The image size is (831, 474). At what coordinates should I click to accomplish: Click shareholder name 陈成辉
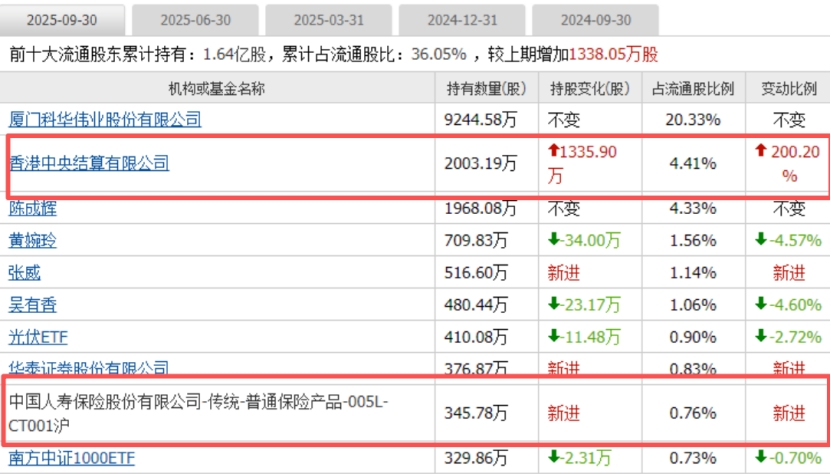32,208
